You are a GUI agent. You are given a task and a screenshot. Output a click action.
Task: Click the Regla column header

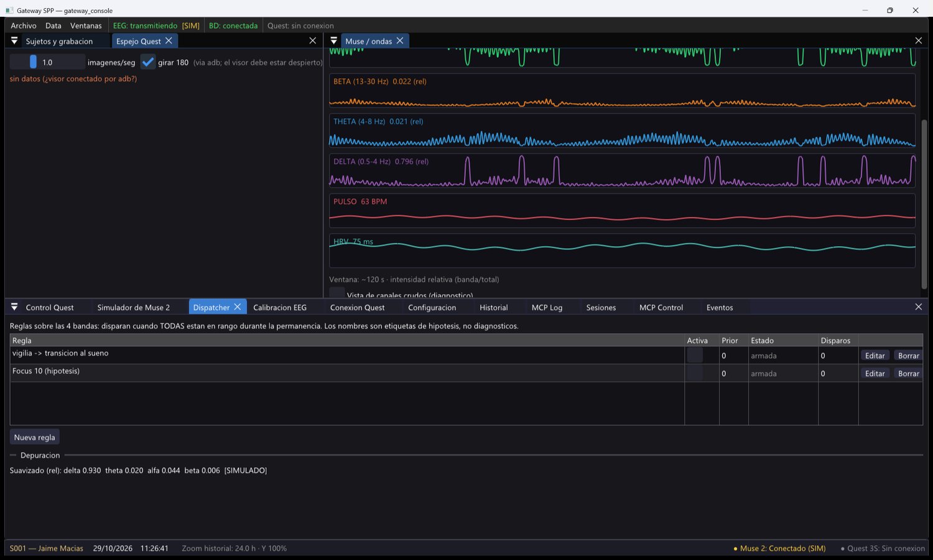[x=347, y=340]
